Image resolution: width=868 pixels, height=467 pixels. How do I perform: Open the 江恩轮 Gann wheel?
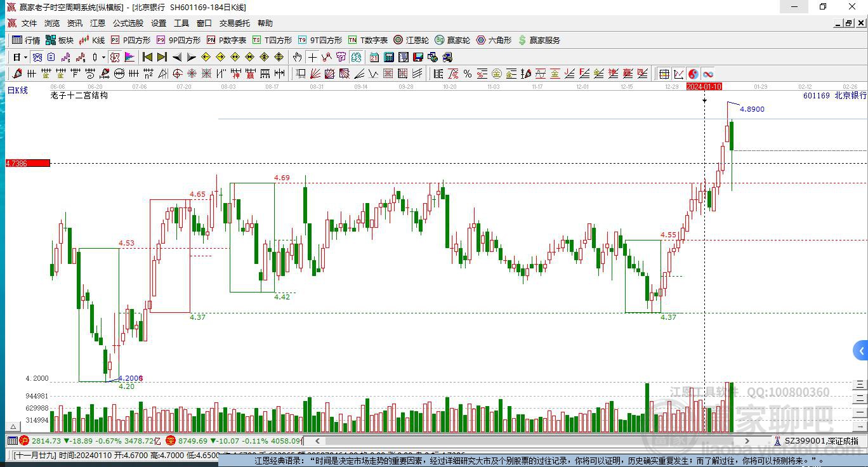click(411, 40)
